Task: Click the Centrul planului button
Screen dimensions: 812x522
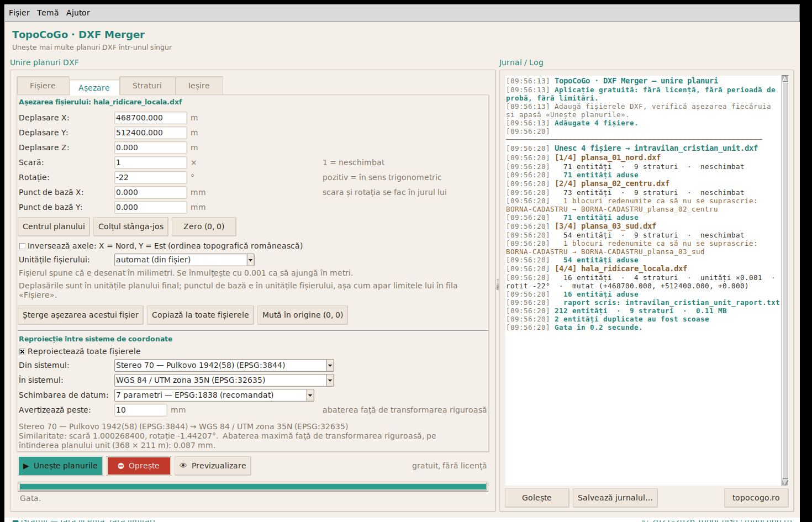Action: tap(54, 226)
